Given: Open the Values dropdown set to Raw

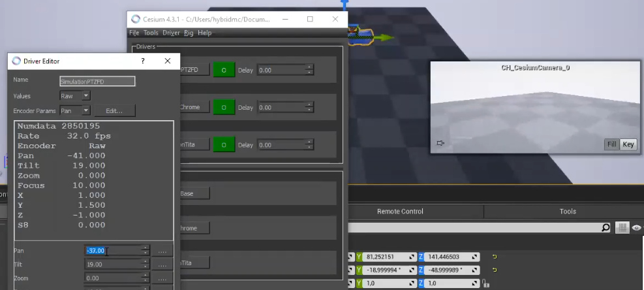Looking at the screenshot, I should coord(75,96).
